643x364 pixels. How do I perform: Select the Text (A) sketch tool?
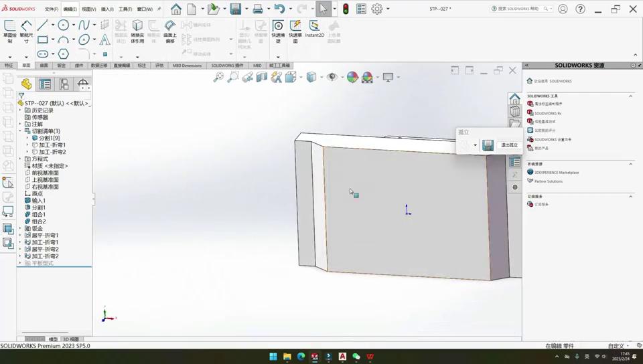[104, 39]
